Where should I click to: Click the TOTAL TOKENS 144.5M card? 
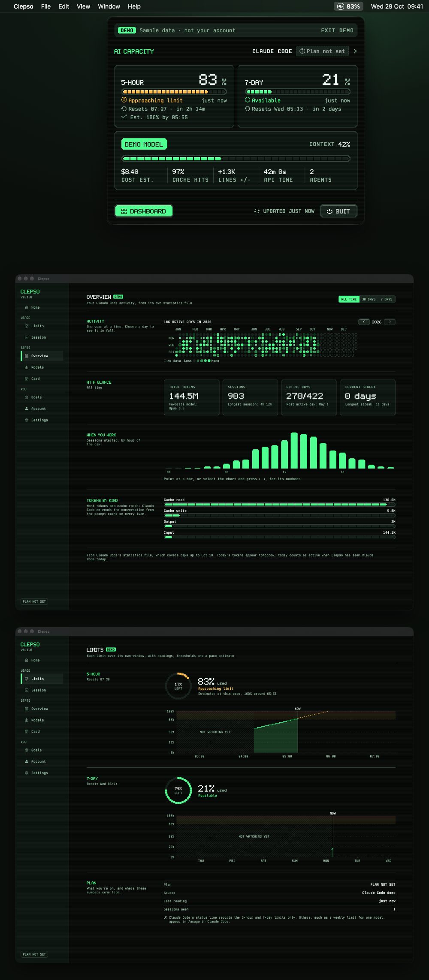[x=191, y=397]
